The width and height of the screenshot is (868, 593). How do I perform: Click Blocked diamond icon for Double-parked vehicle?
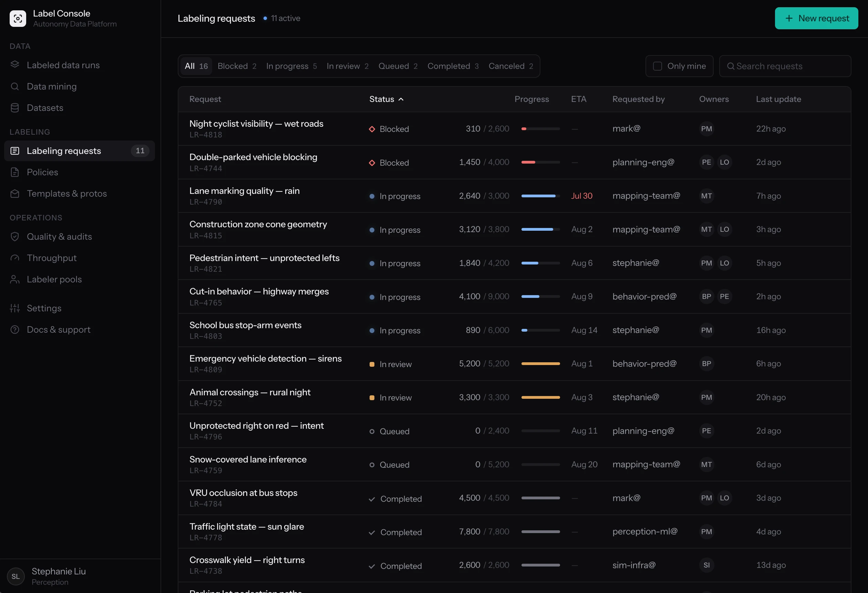[x=372, y=163]
